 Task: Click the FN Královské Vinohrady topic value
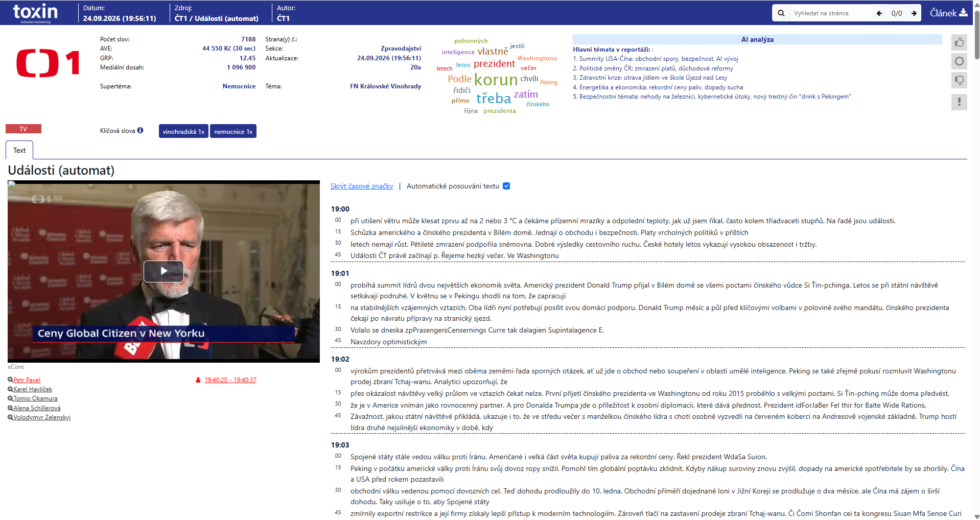385,86
